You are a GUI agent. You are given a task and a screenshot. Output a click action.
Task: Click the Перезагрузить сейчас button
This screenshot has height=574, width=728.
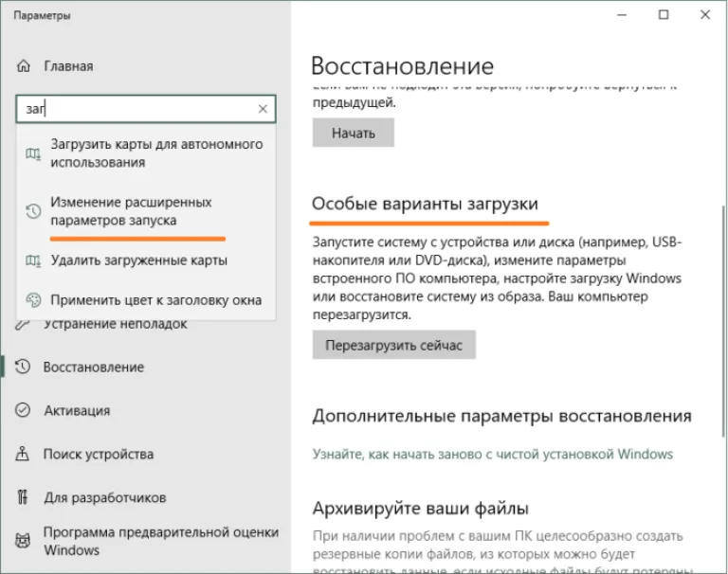tap(393, 345)
